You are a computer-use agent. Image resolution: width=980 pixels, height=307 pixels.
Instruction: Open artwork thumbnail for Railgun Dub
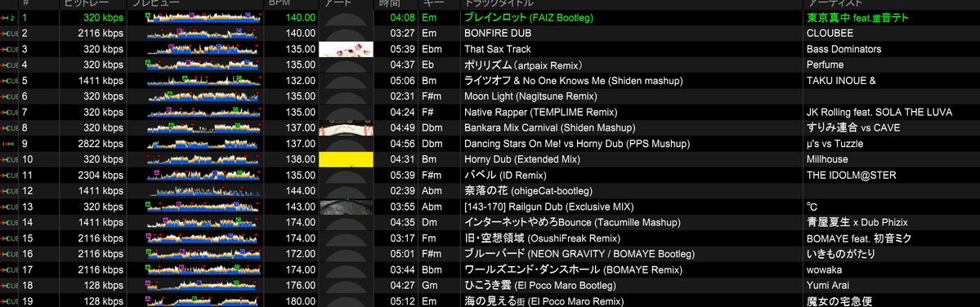click(x=346, y=207)
